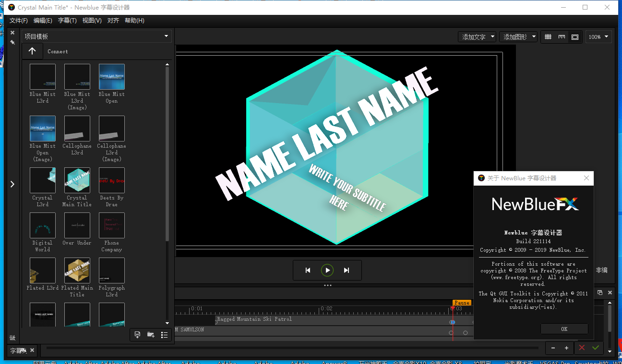Open the 添加文字 dropdown

coord(478,37)
